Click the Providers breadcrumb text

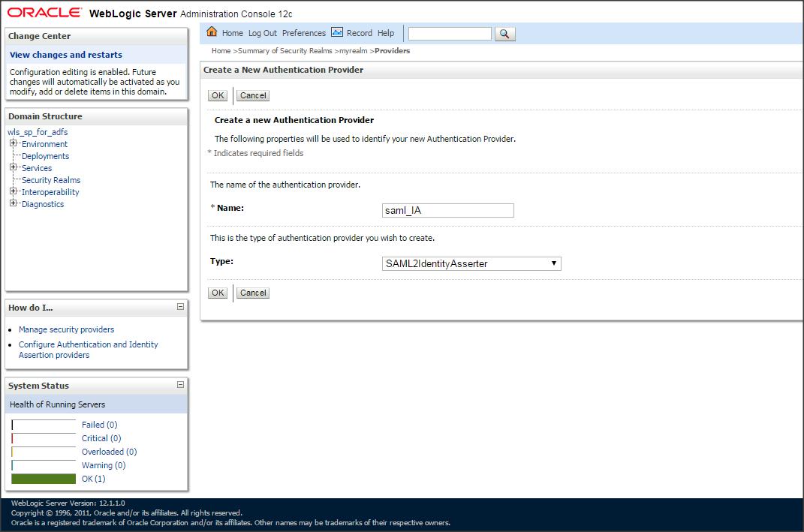(x=393, y=51)
